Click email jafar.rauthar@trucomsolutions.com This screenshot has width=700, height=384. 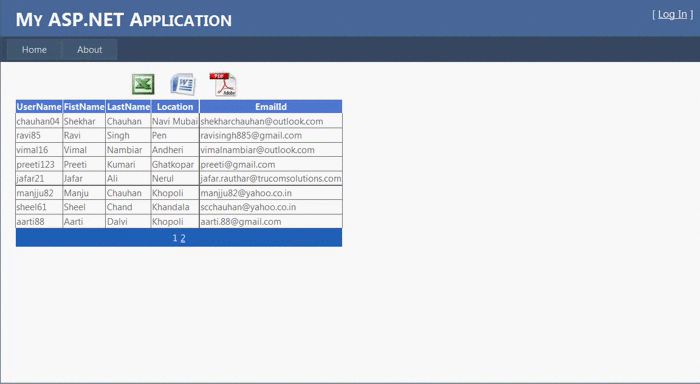(271, 178)
